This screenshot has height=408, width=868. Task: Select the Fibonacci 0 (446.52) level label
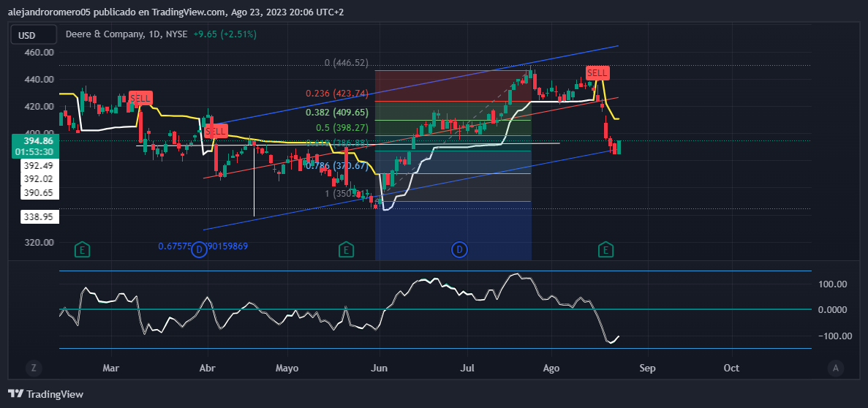[347, 63]
